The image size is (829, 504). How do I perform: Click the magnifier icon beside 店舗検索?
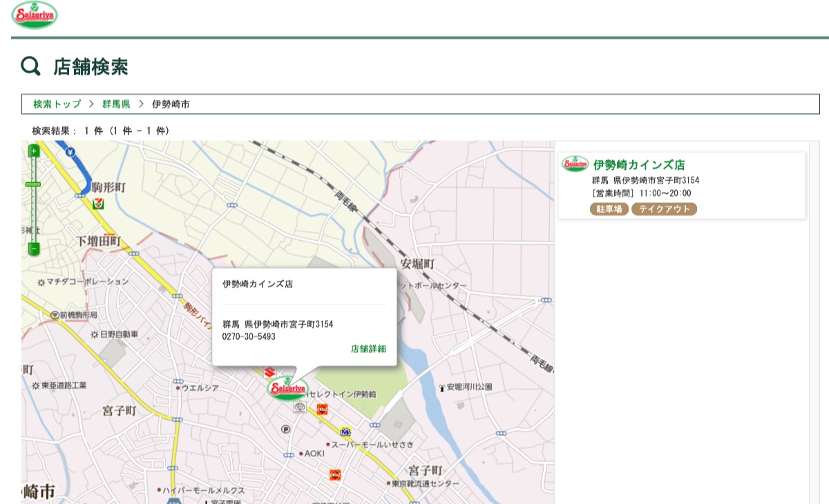click(x=30, y=66)
